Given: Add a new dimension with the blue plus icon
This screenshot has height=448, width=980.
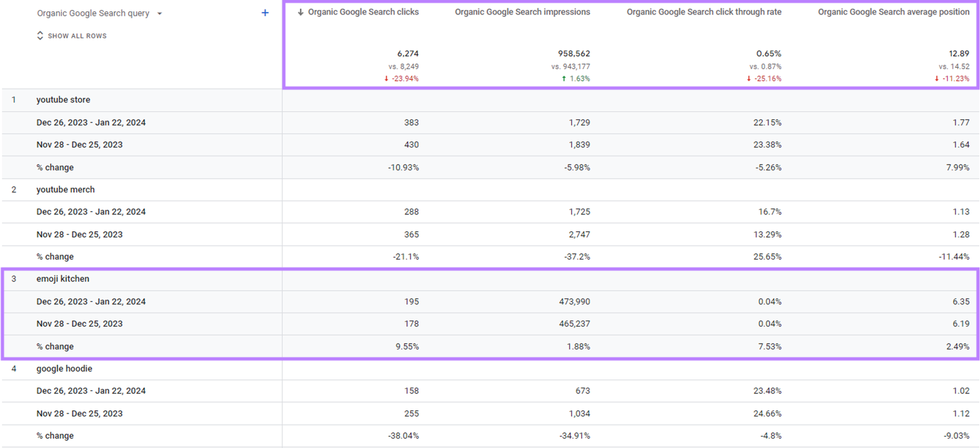Looking at the screenshot, I should [265, 12].
